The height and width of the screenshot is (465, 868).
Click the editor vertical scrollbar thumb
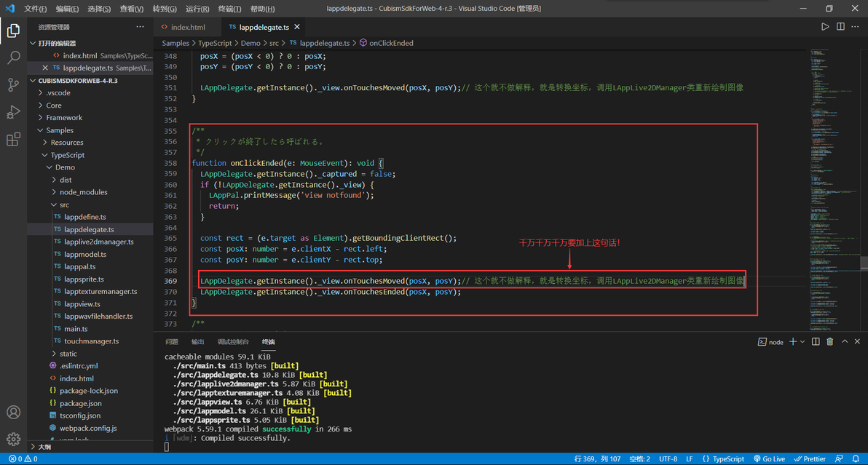coord(864,263)
